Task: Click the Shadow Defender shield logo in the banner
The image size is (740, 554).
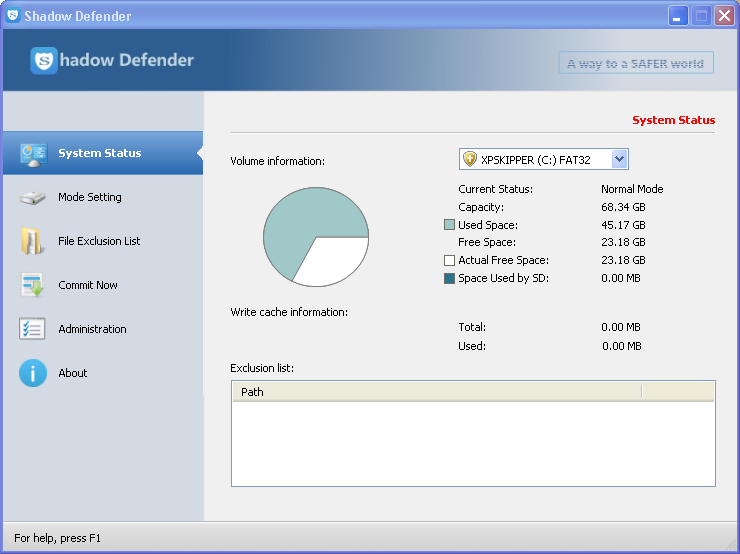Action: click(x=44, y=60)
